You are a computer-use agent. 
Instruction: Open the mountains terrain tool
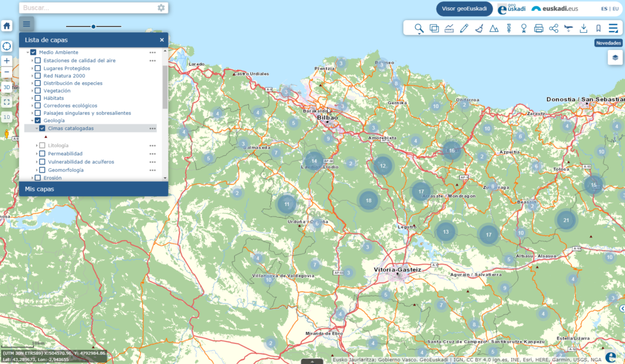494,28
